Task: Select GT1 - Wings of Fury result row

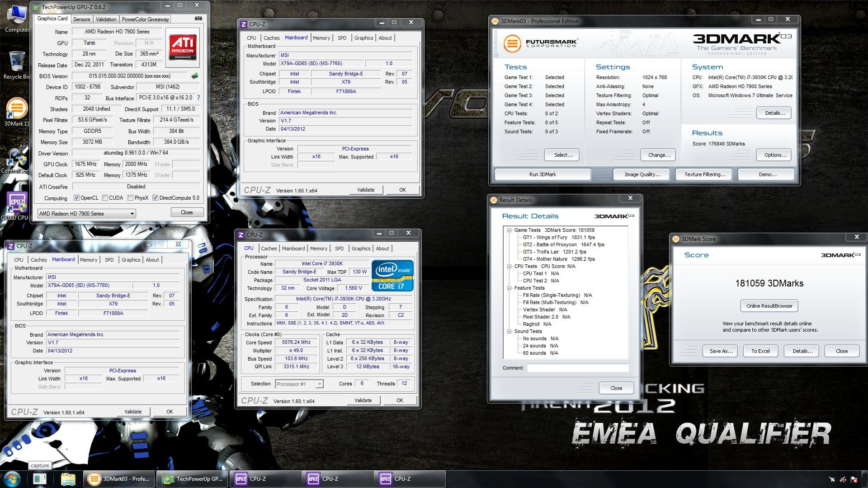Action: point(559,237)
